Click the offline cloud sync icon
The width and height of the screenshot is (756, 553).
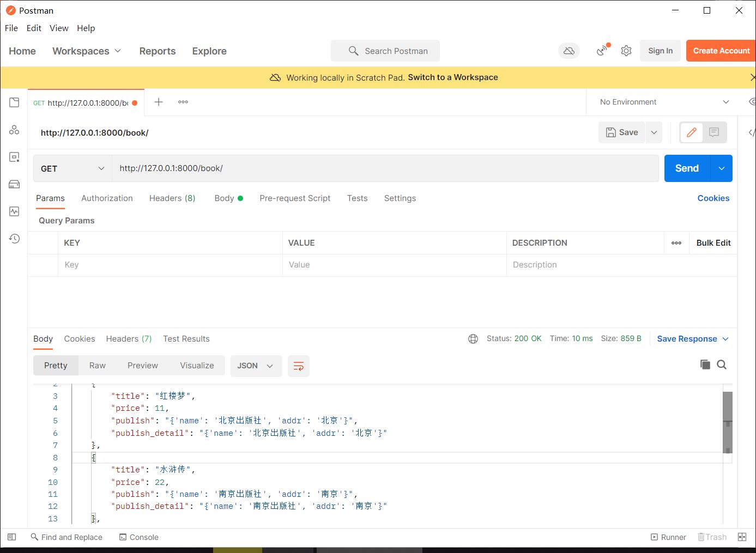[569, 51]
